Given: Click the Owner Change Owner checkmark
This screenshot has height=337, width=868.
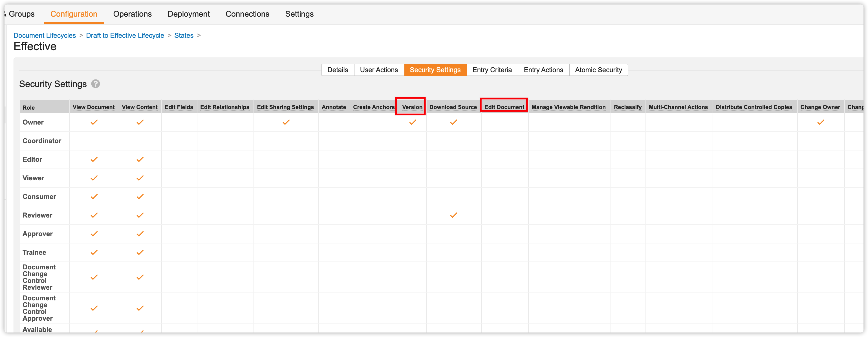Looking at the screenshot, I should (821, 122).
